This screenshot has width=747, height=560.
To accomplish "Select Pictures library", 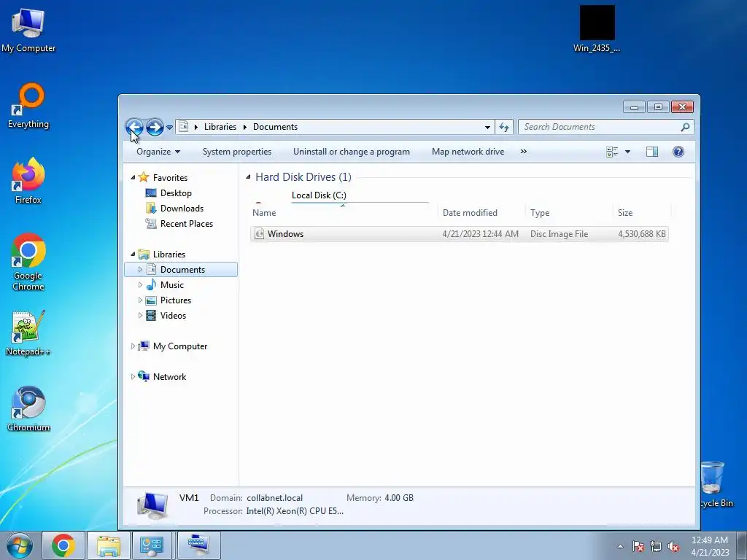I will pyautogui.click(x=175, y=300).
